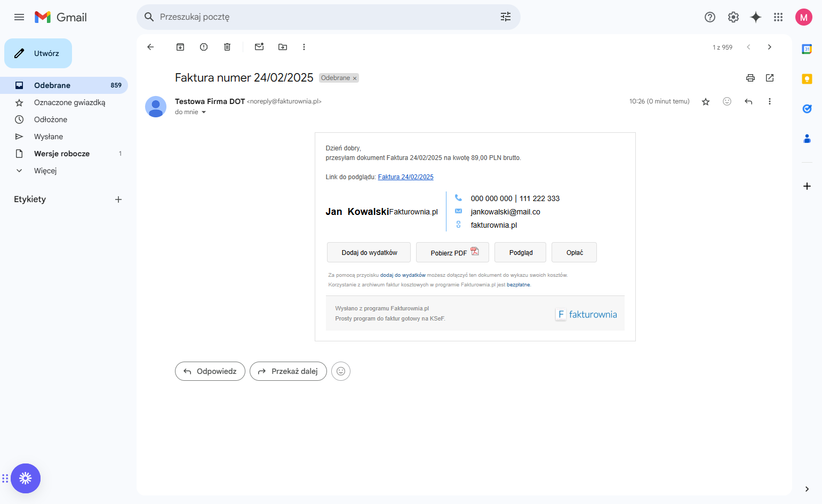Open email in new window
The width and height of the screenshot is (822, 504).
(770, 78)
